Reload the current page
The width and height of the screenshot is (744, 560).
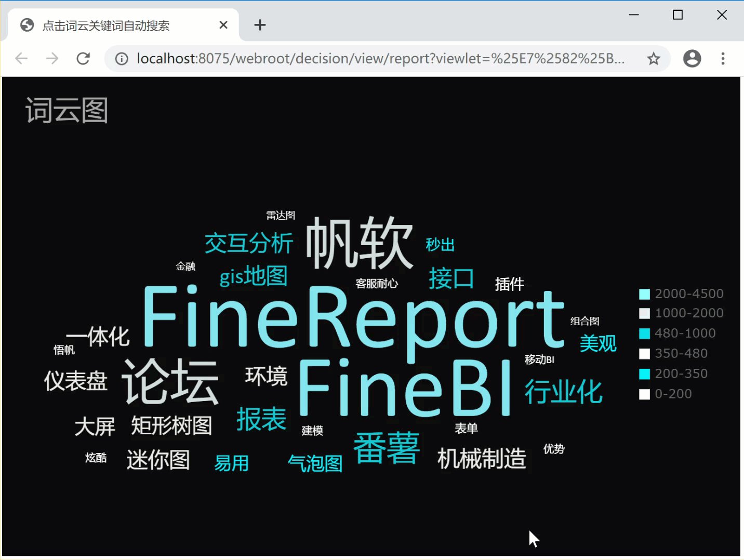pos(83,58)
